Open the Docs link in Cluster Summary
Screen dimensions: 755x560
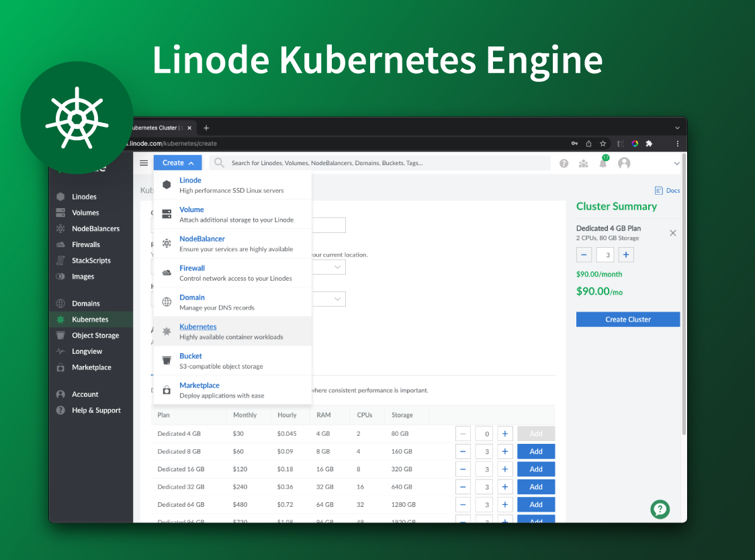(667, 190)
